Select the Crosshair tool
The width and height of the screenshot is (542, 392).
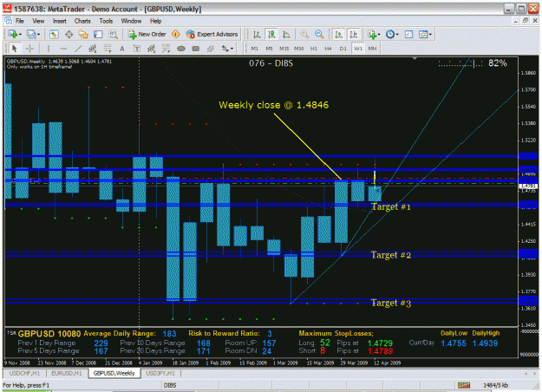coord(29,49)
